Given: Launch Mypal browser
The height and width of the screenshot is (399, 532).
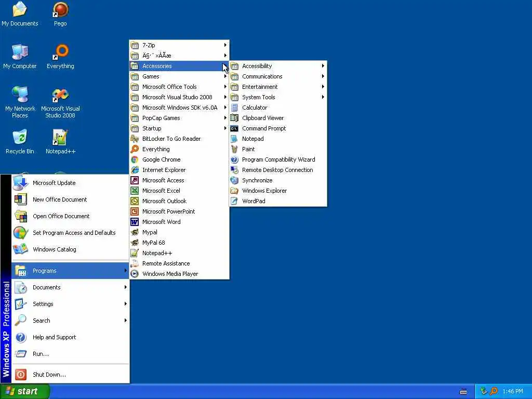Looking at the screenshot, I should [x=179, y=232].
